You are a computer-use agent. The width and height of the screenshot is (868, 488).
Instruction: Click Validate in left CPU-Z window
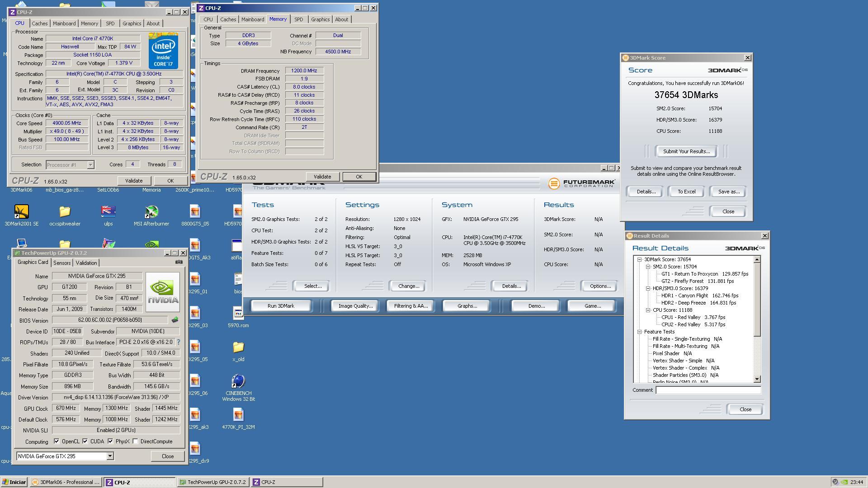click(133, 181)
